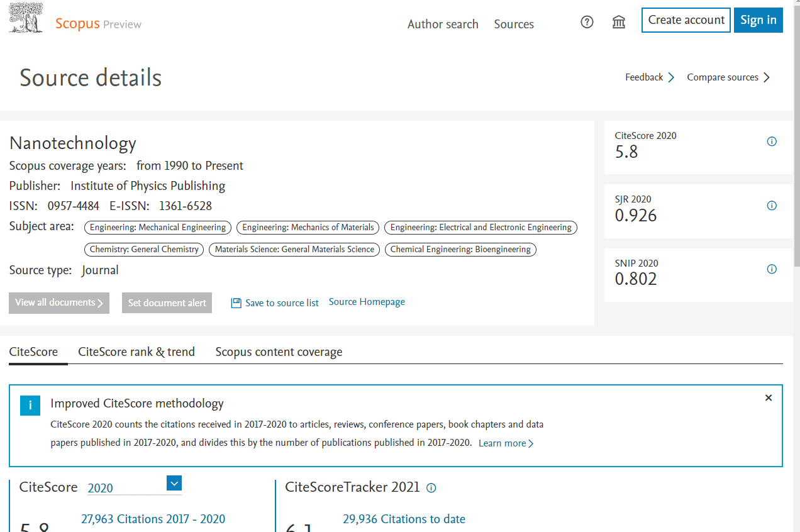Click the CiteScoreTracker 2021 heading
The height and width of the screenshot is (532, 800).
[x=352, y=487]
